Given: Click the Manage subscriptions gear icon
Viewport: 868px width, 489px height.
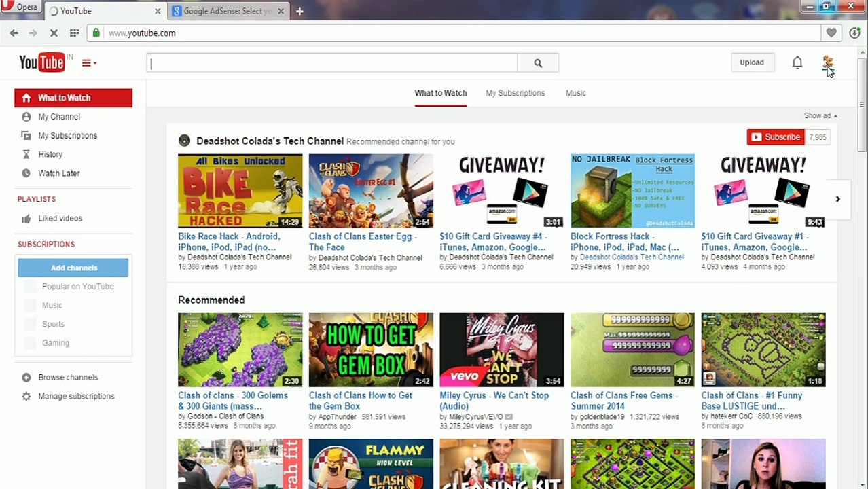Looking at the screenshot, I should pyautogui.click(x=26, y=397).
